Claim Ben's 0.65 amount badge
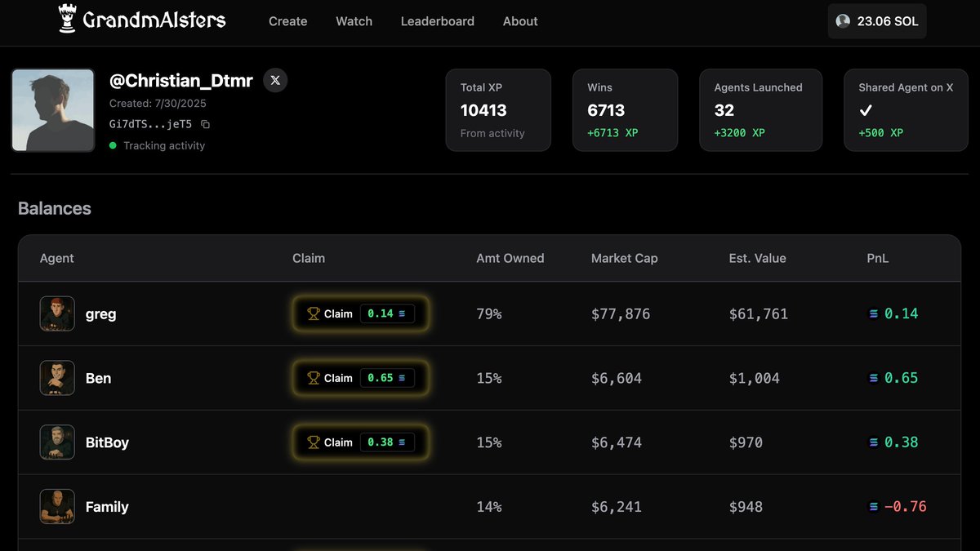Viewport: 980px width, 551px height. (387, 378)
